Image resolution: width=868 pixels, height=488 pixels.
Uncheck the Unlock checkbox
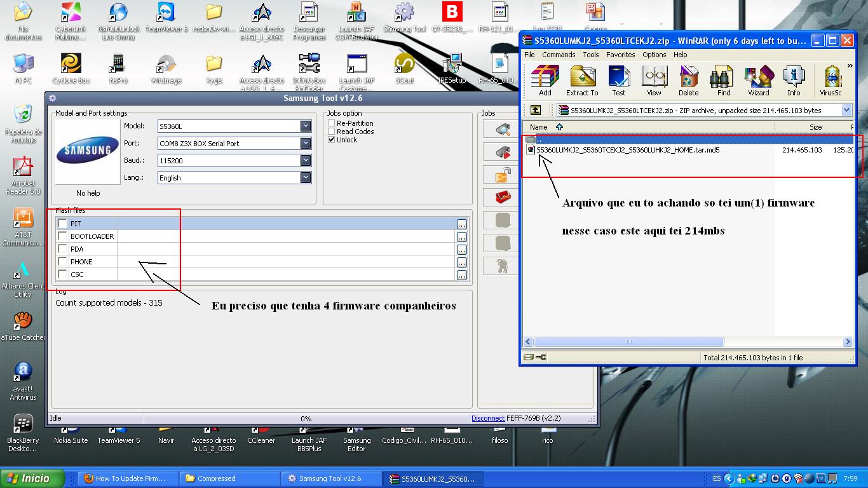tap(331, 140)
